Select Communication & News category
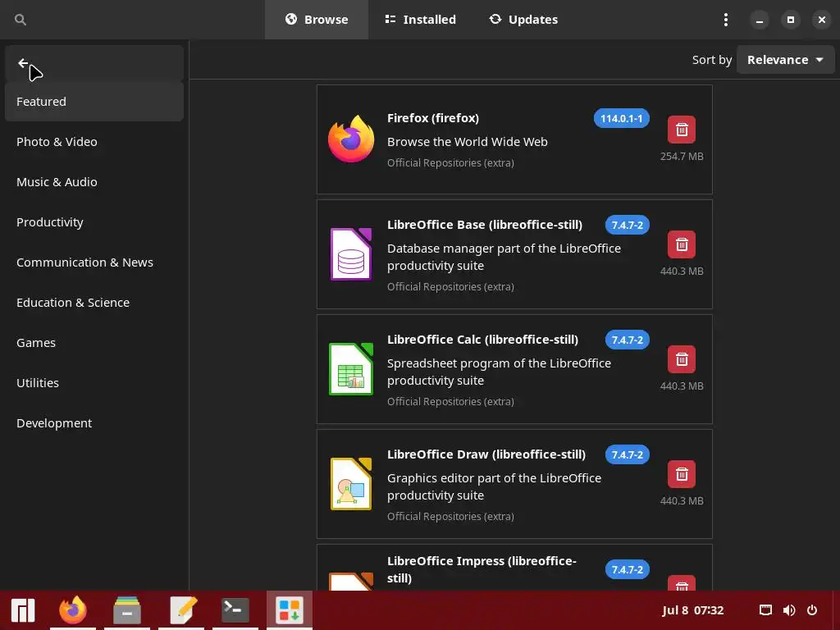The height and width of the screenshot is (630, 840). pos(94,262)
